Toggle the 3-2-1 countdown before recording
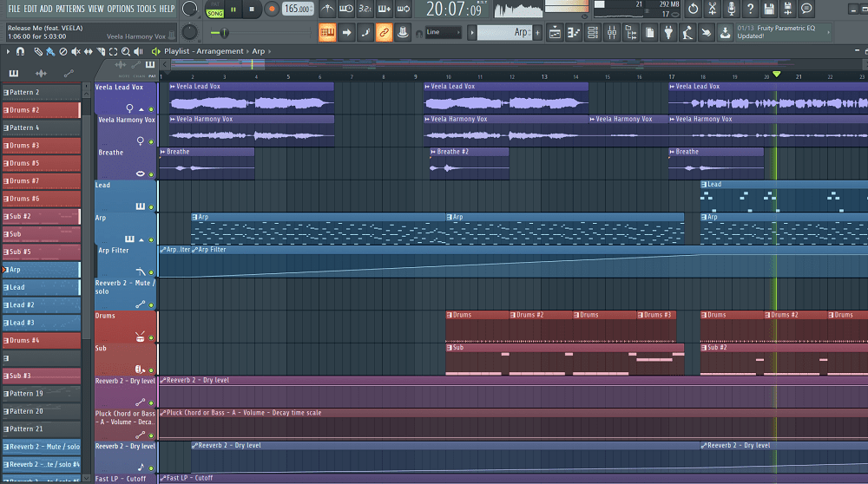The height and width of the screenshot is (484, 868). tap(365, 9)
